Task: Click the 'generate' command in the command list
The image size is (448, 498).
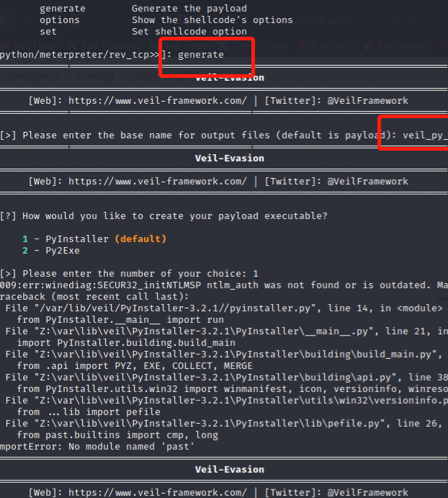Action: coord(63,8)
